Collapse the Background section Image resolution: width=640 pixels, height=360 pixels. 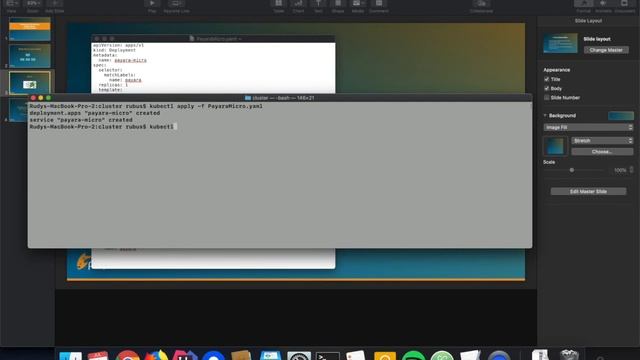tap(545, 116)
